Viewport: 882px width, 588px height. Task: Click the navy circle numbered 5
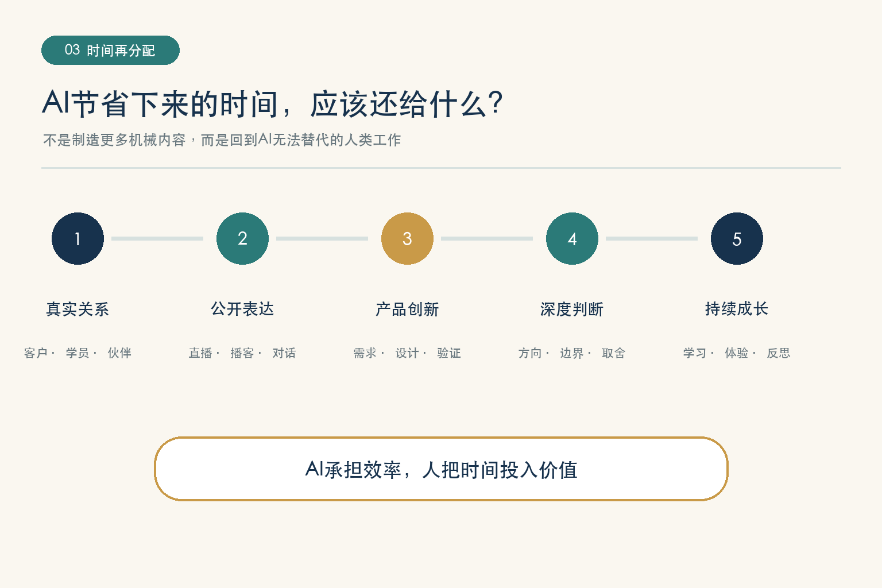tap(737, 238)
